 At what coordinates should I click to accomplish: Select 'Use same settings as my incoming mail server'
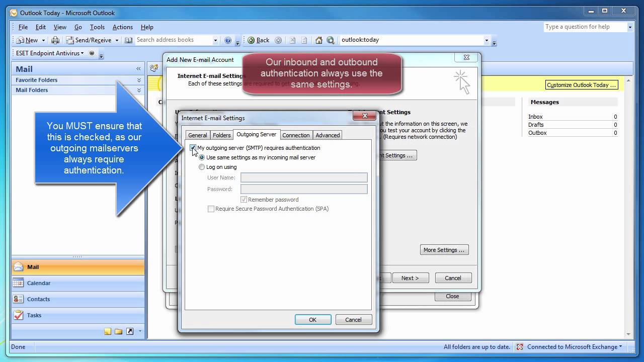pyautogui.click(x=202, y=157)
